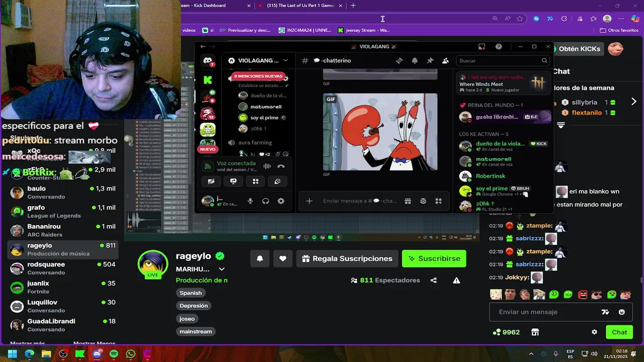
Task: Open Kick chat settings gear
Action: pos(594,332)
